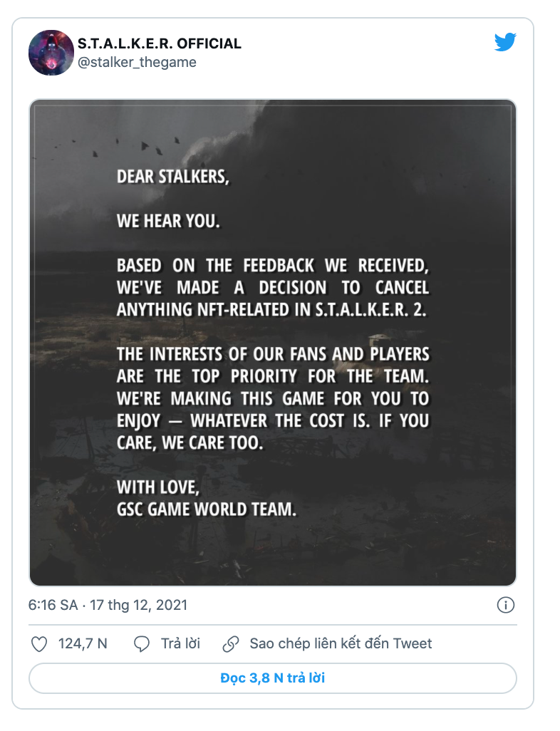Open Đọc 3,8 N trả lời button
The width and height of the screenshot is (560, 731).
[x=272, y=678]
